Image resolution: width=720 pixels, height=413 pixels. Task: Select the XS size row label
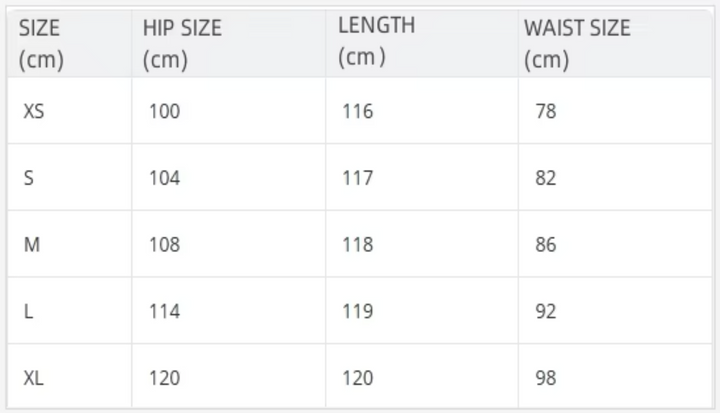pyautogui.click(x=34, y=111)
